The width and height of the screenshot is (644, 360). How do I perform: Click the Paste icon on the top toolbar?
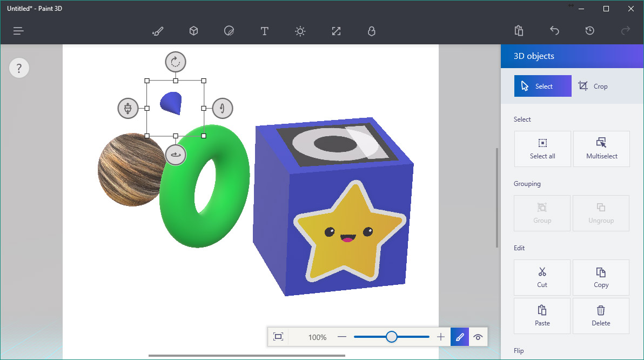518,31
